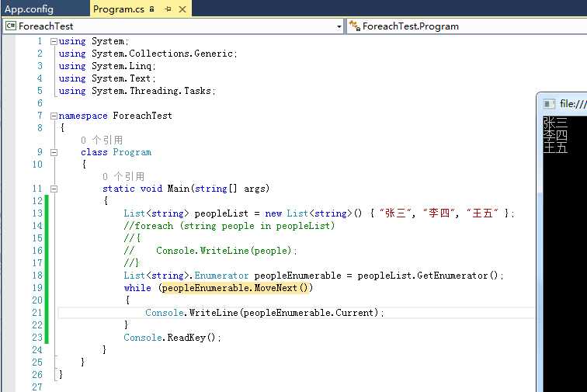The image size is (587, 392).
Task: Click 张三 in the console output
Action: pyautogui.click(x=555, y=123)
